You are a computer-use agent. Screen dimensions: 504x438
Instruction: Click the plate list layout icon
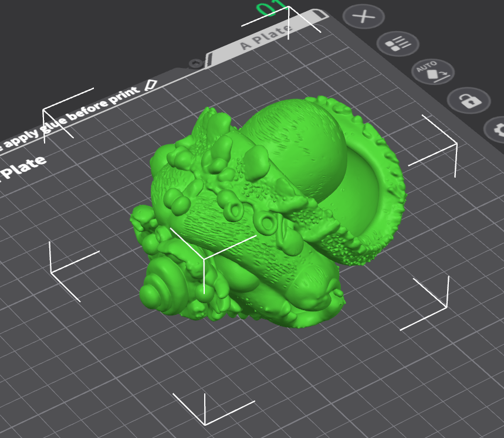pyautogui.click(x=398, y=43)
